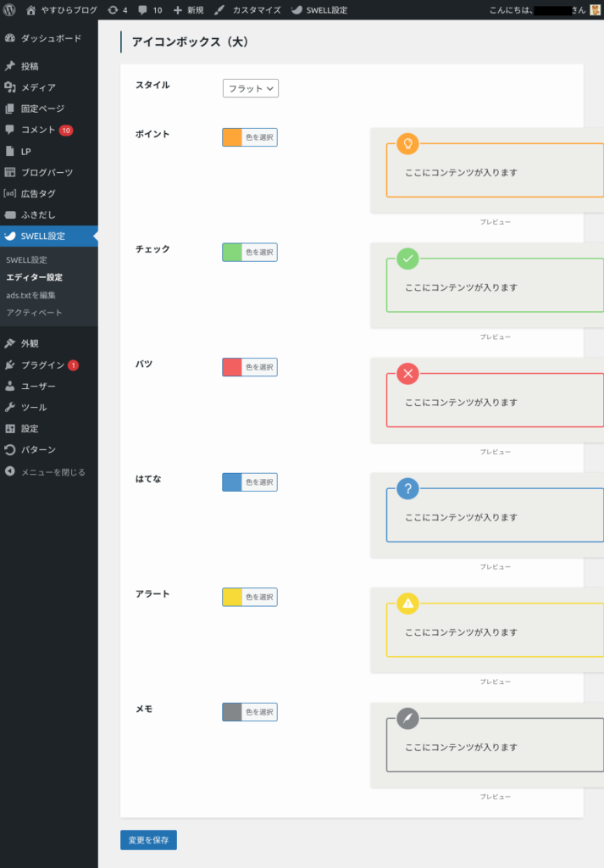Image resolution: width=604 pixels, height=868 pixels.
Task: Click the プラグイン plug icon
Action: tap(10, 364)
